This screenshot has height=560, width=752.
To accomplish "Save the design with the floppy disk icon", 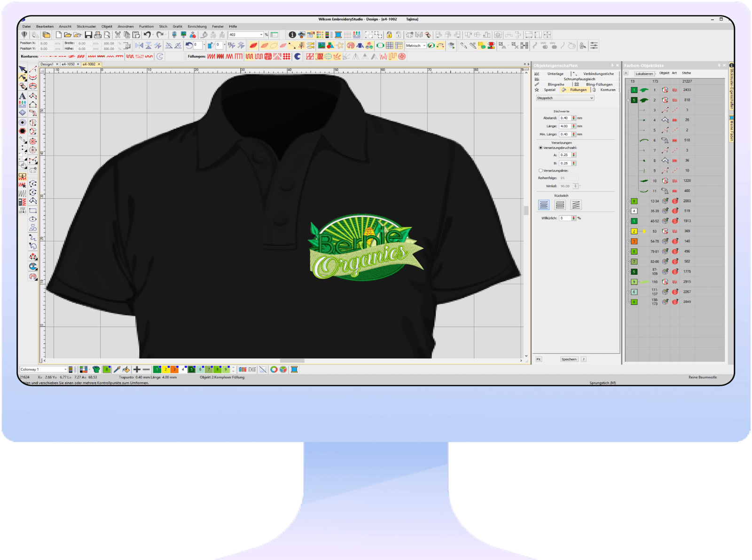I will click(88, 35).
